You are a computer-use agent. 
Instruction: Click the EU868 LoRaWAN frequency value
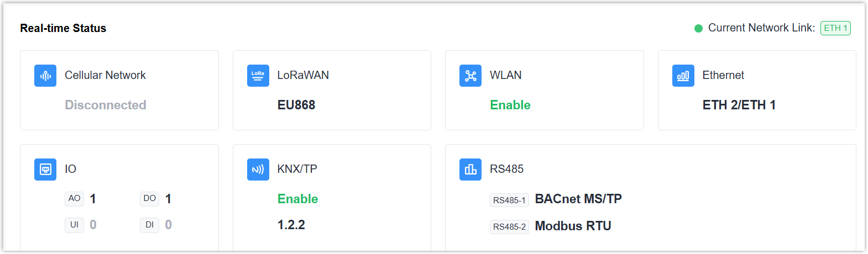pyautogui.click(x=296, y=105)
